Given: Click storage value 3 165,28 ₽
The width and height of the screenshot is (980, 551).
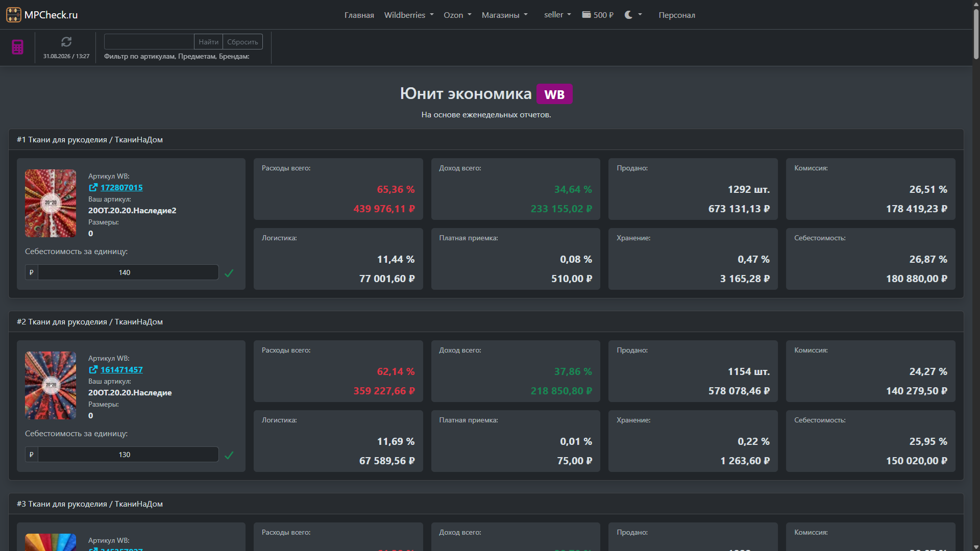Looking at the screenshot, I should click(x=745, y=279).
